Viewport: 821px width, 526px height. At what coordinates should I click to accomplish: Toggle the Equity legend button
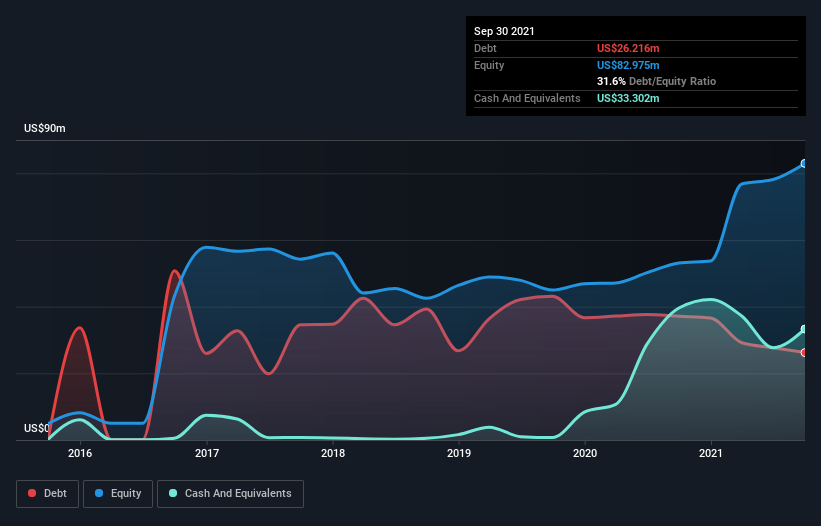(x=118, y=494)
